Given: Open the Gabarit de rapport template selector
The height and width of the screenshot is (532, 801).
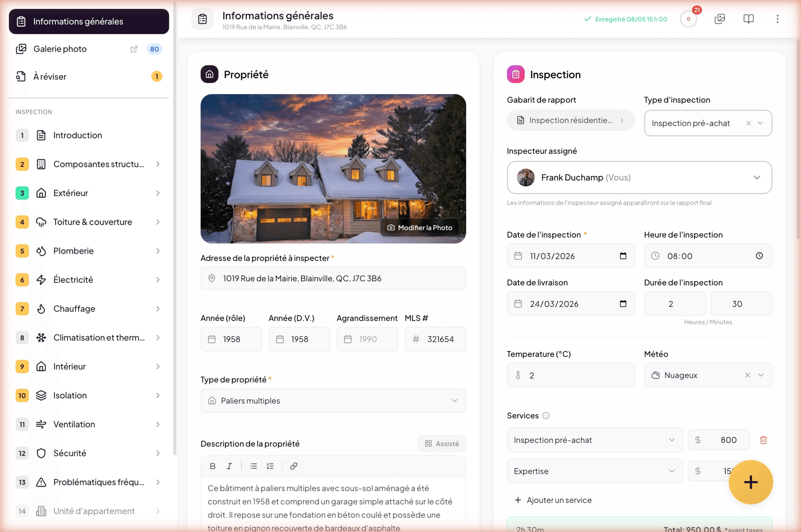Looking at the screenshot, I should [x=571, y=120].
